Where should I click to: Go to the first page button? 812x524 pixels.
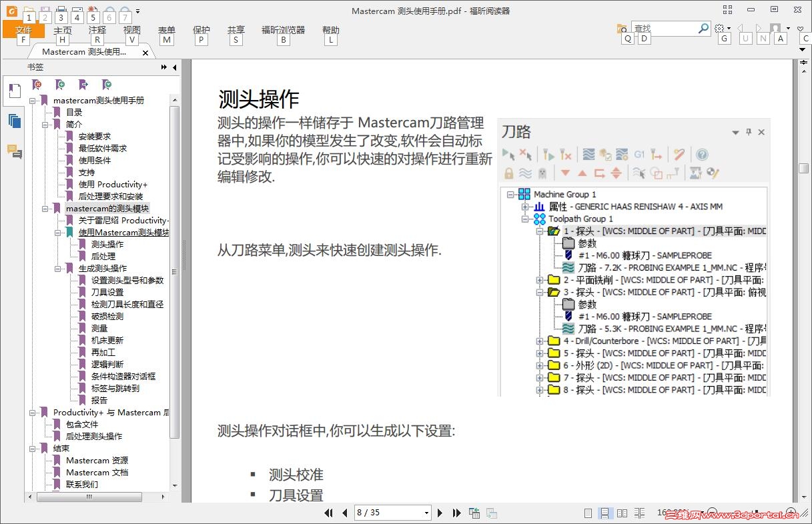pyautogui.click(x=328, y=513)
